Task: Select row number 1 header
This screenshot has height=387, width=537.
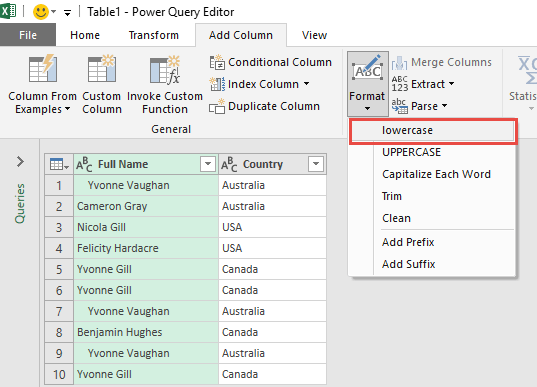Action: (x=59, y=185)
